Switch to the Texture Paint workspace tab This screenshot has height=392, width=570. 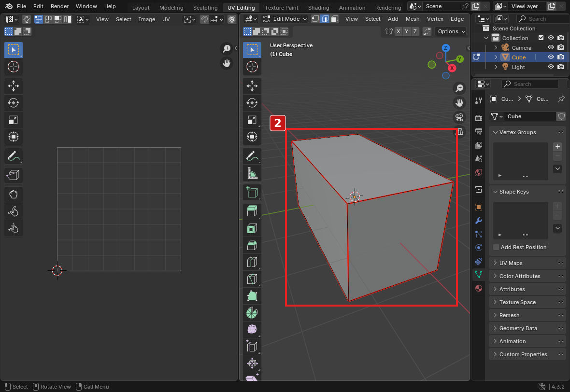click(x=281, y=7)
